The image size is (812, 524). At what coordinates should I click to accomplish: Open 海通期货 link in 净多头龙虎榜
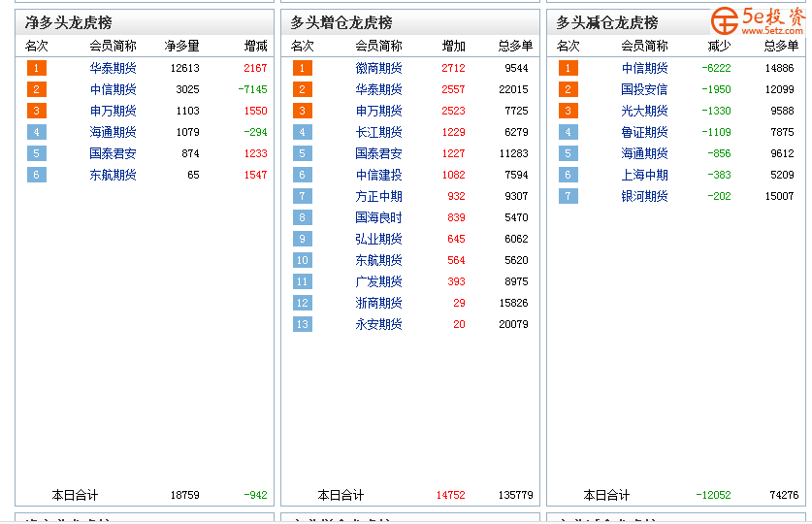point(113,132)
